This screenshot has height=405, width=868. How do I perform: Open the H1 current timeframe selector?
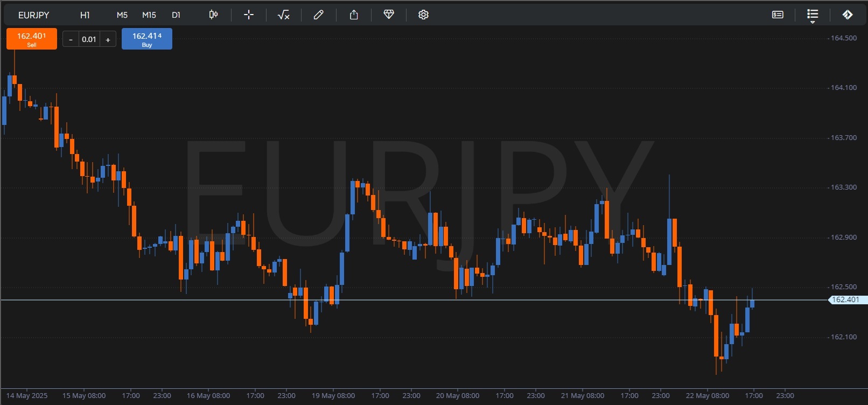click(x=85, y=15)
